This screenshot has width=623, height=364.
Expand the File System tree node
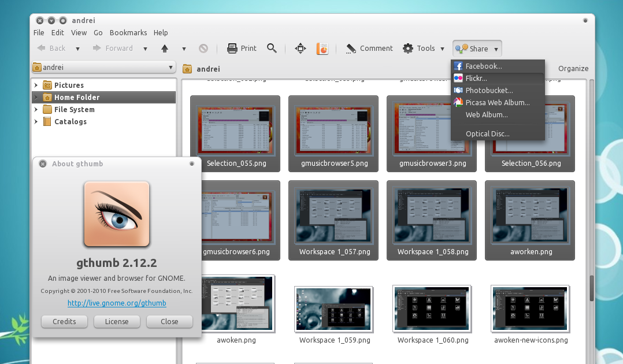pos(36,109)
